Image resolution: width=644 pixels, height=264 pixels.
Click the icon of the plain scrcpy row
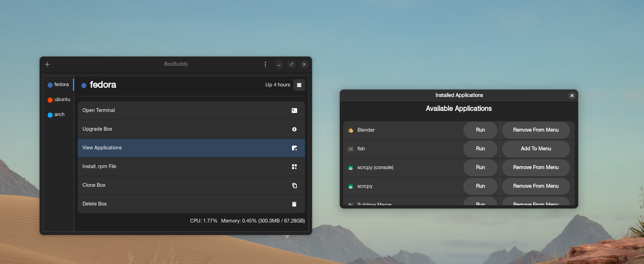coord(351,186)
